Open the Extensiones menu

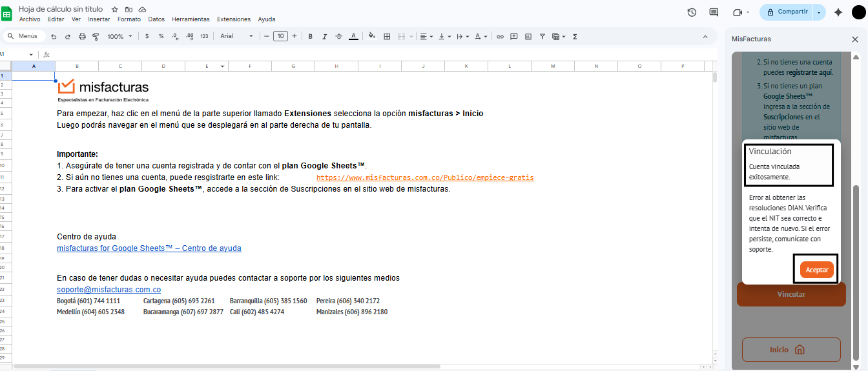[x=233, y=19]
